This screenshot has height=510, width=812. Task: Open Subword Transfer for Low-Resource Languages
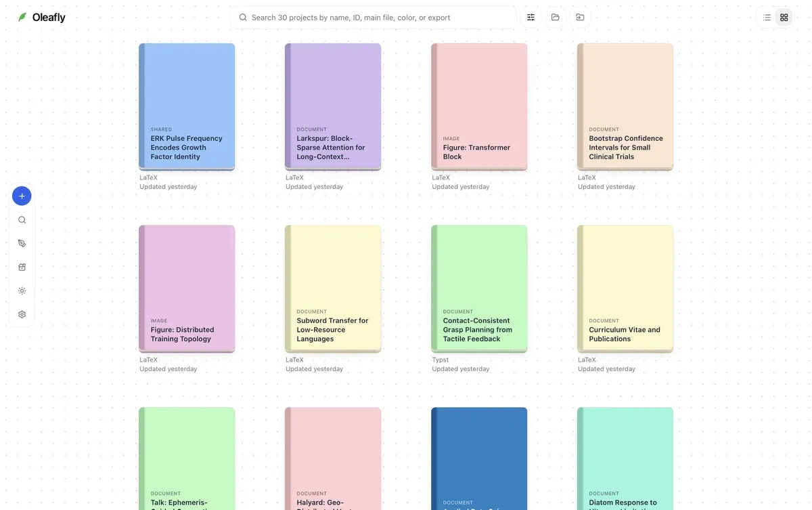333,289
